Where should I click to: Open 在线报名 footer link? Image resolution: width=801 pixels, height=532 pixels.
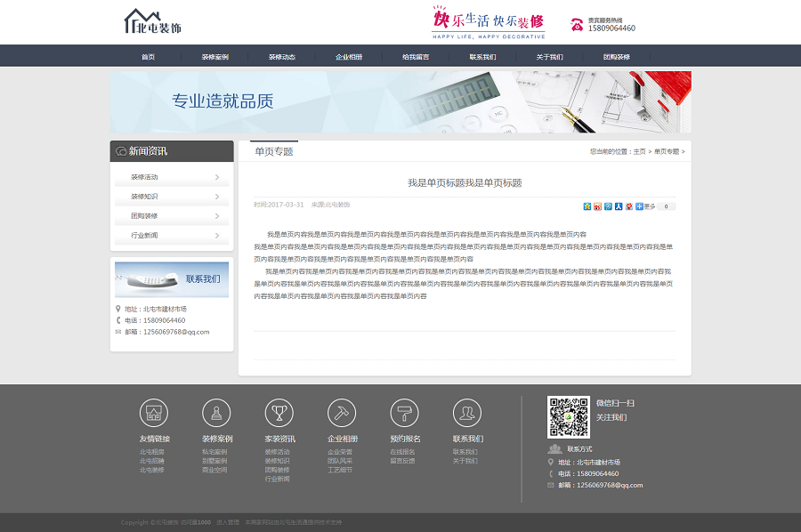pyautogui.click(x=402, y=452)
